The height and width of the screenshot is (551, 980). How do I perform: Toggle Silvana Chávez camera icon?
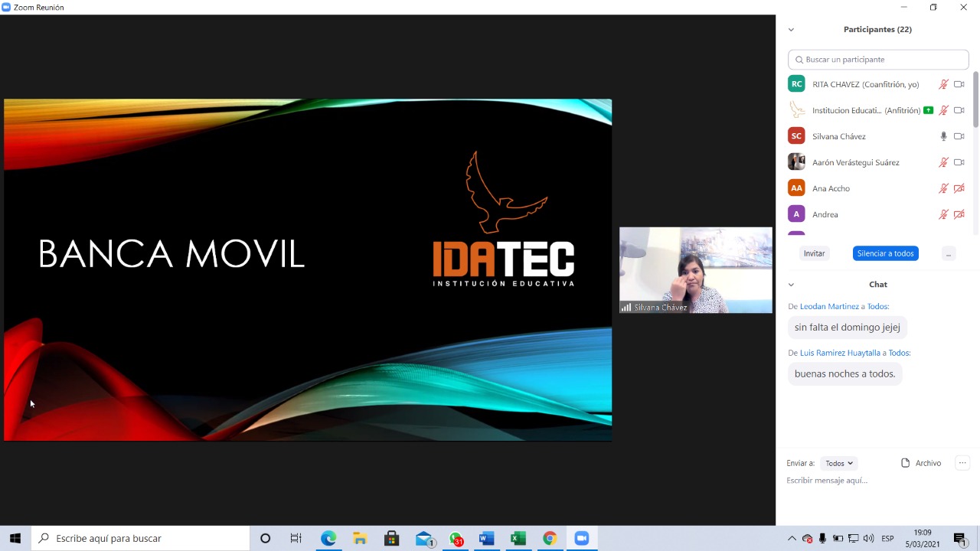pos(959,136)
